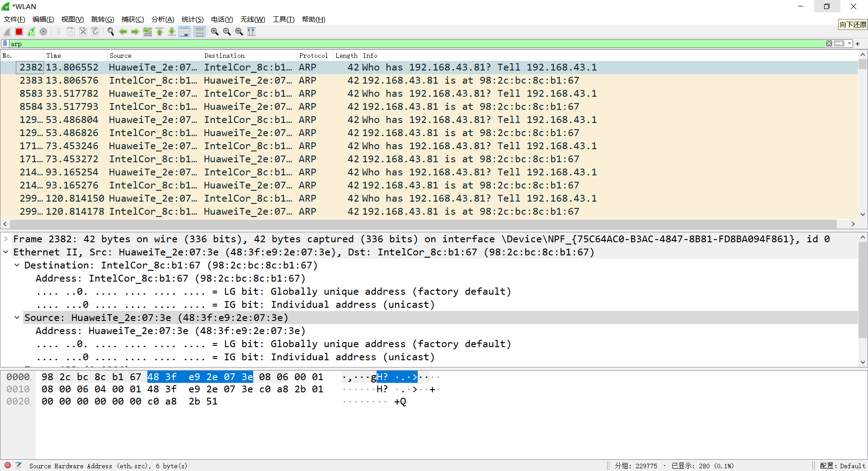The image size is (868, 471).
Task: Jump to the last packet
Action: click(x=172, y=32)
